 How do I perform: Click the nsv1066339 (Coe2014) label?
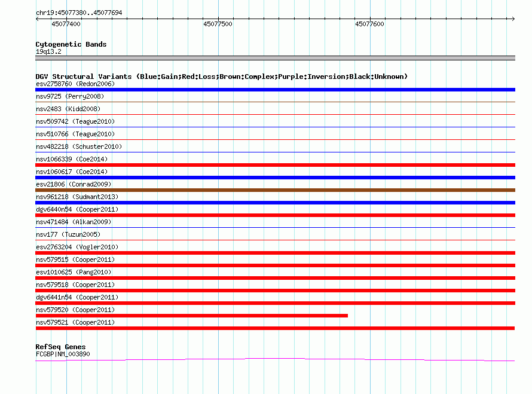[72, 159]
